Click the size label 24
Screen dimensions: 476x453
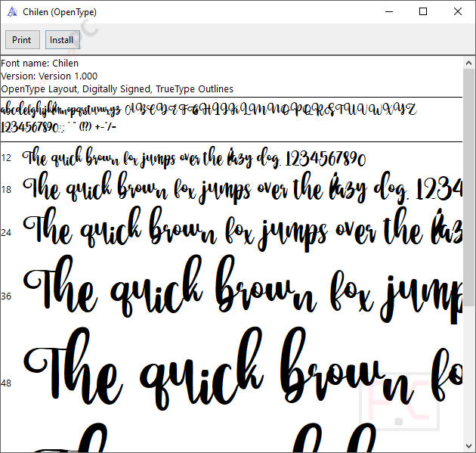6,233
